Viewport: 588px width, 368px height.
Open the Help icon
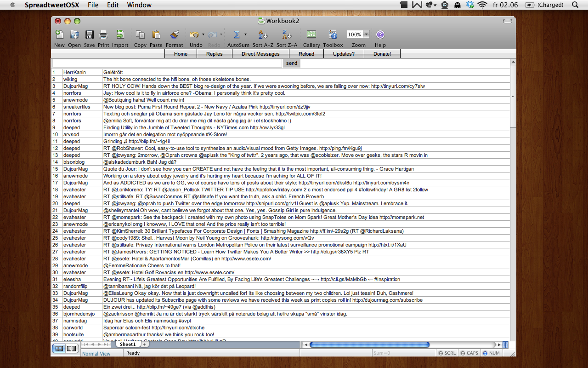point(380,34)
